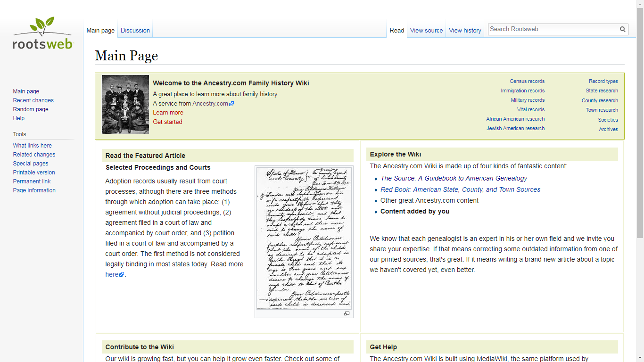Screen dimensions: 644x362
Task: Switch to the Discussion tab
Action: coord(135,30)
